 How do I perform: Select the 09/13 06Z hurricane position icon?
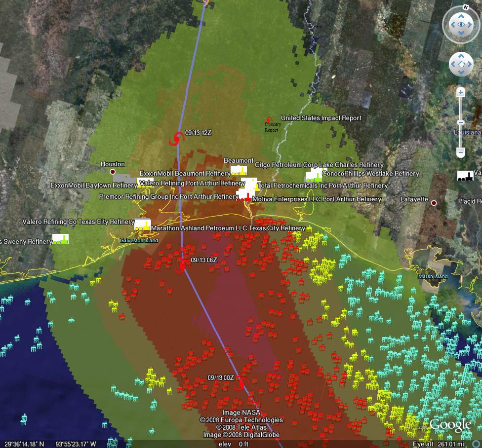pos(182,266)
